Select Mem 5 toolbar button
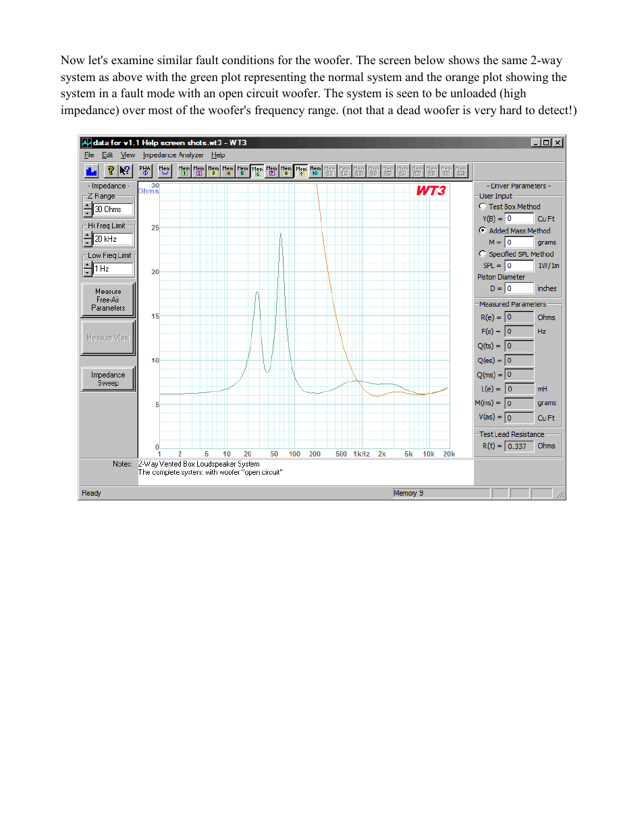This screenshot has height=834, width=644. coord(242,171)
